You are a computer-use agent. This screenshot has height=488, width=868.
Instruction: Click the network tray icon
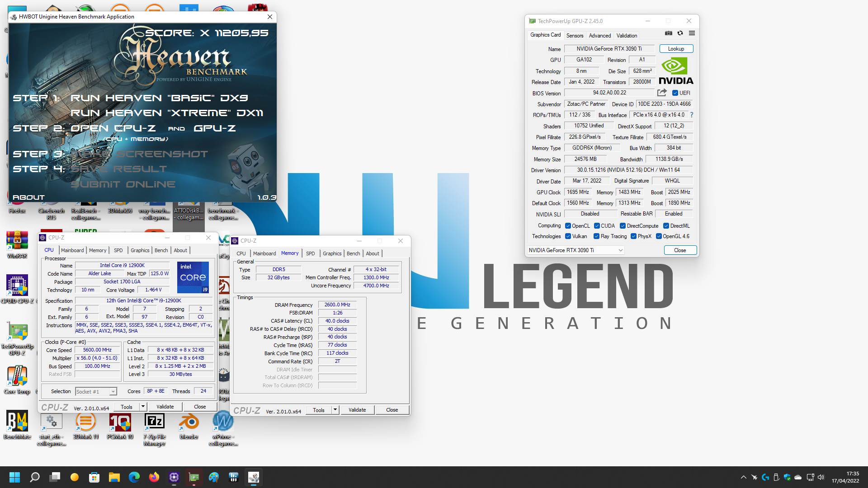pyautogui.click(x=810, y=477)
